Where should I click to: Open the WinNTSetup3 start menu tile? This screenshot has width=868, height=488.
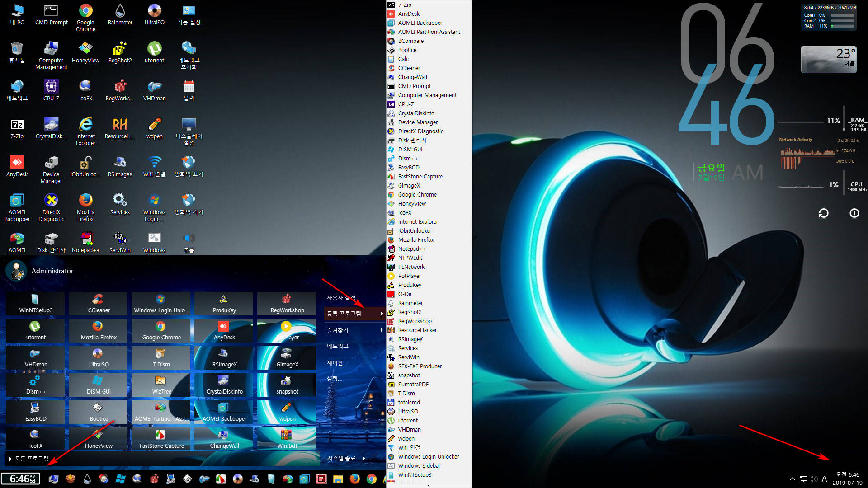tap(36, 304)
